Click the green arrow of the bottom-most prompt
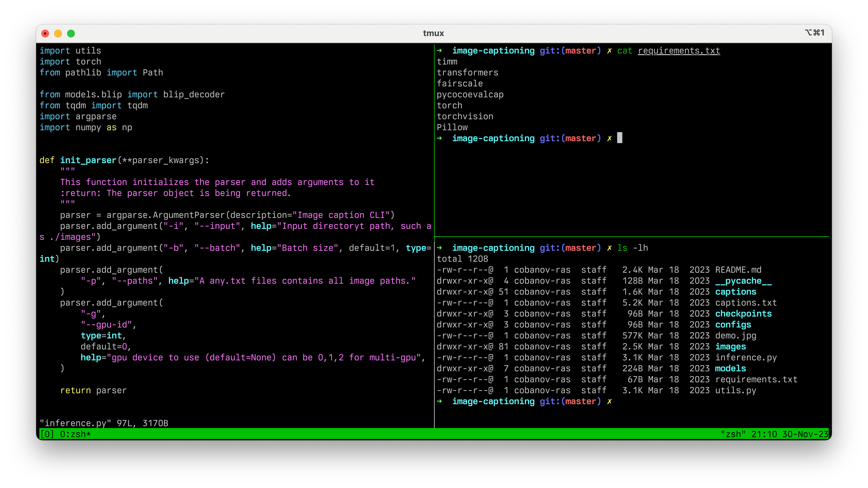This screenshot has width=868, height=488. (x=439, y=401)
